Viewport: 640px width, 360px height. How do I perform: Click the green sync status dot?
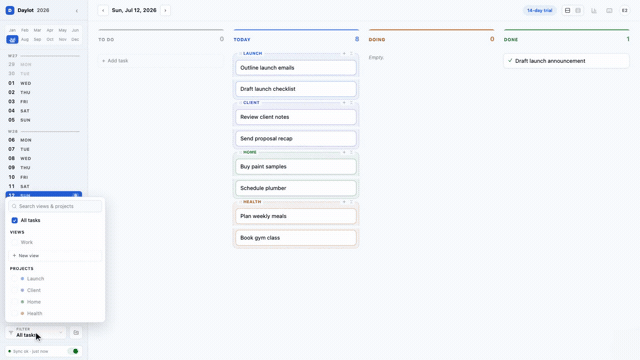pos(10,351)
